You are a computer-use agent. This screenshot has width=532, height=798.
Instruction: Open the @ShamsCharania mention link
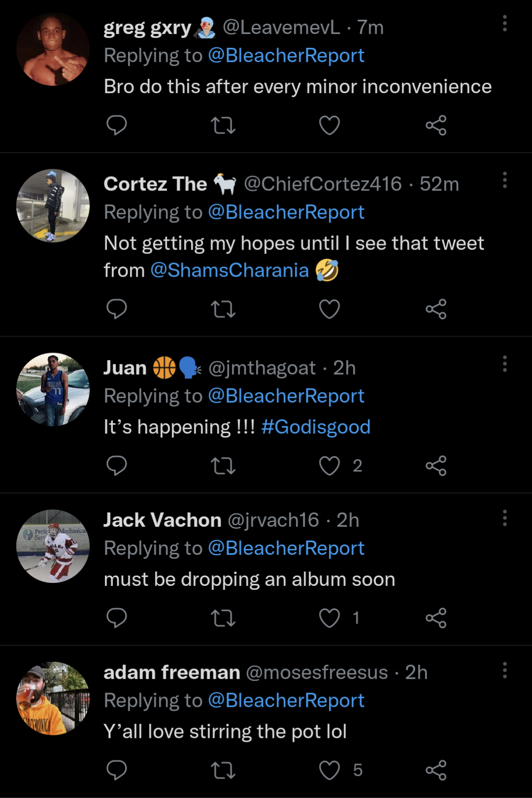tap(229, 270)
